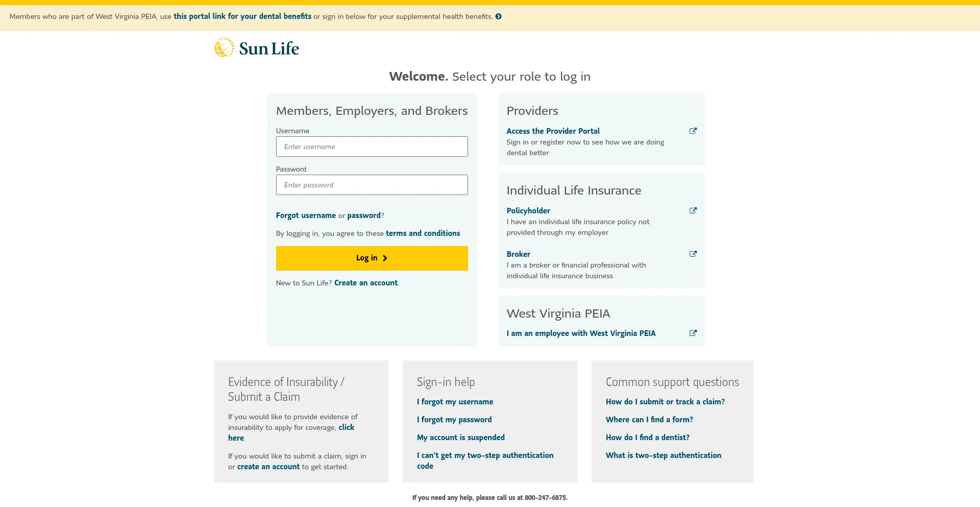Click the chevron arrow in the yellow banner

(x=498, y=16)
